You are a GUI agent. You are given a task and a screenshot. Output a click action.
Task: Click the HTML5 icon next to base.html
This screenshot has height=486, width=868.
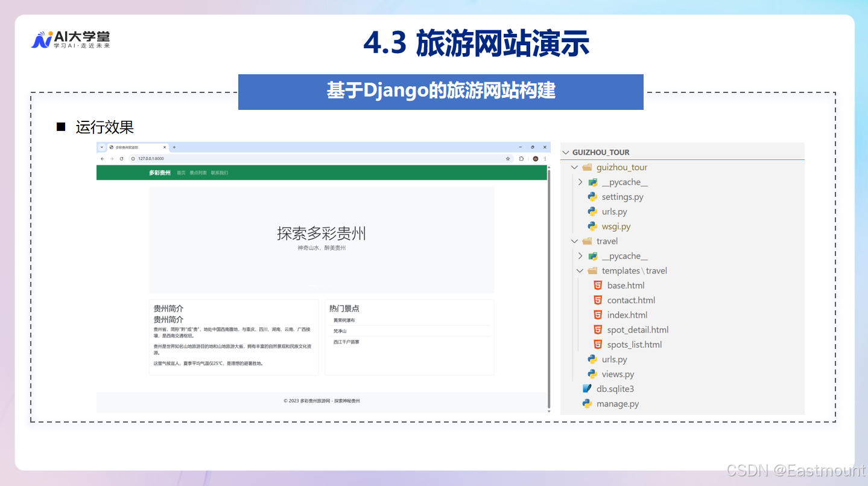[597, 285]
